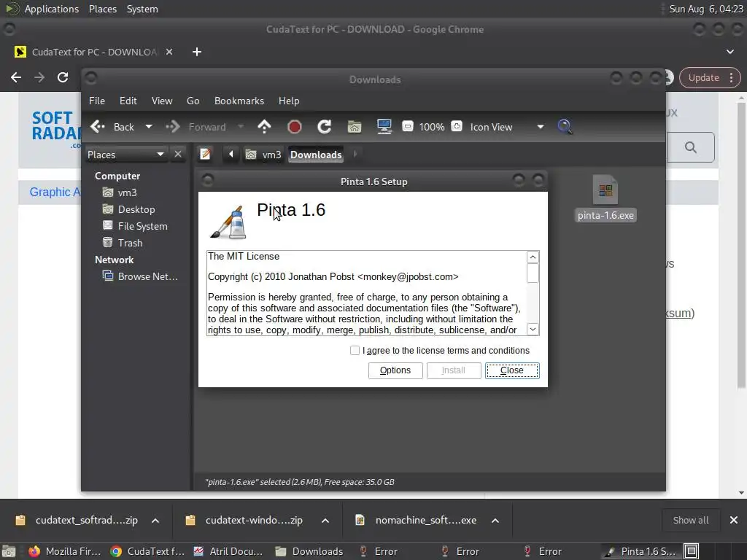Screen dimensions: 747x560
Task: Click the red Stop loading icon
Action: click(295, 127)
